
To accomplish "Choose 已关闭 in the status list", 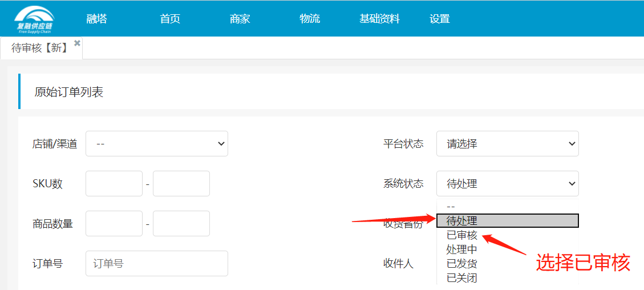I will point(508,277).
